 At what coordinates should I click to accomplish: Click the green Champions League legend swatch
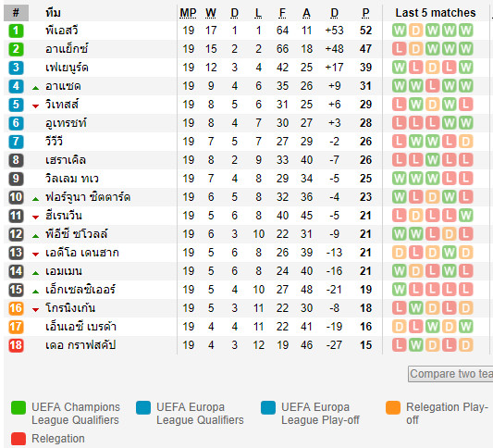18,407
